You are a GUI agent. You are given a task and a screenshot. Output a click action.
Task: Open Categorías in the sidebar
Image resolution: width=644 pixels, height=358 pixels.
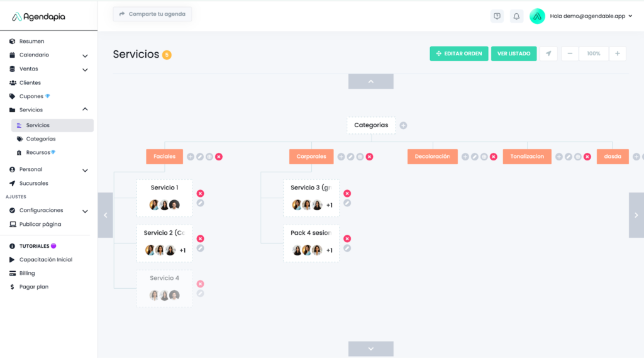click(40, 139)
